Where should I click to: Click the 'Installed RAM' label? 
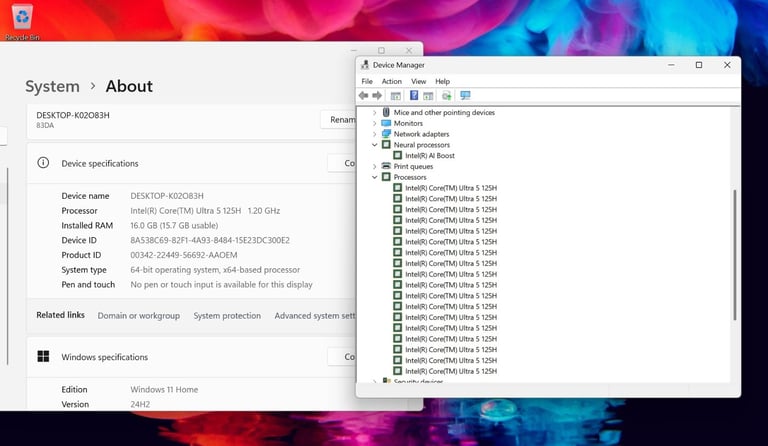point(87,225)
